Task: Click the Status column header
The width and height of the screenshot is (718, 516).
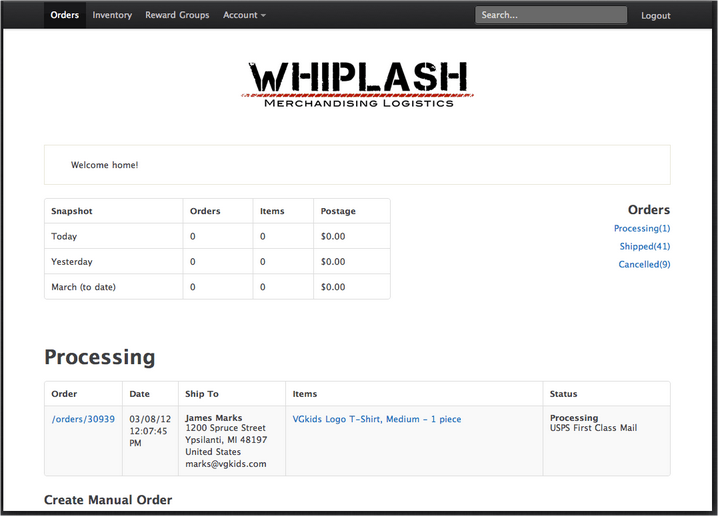Action: (x=563, y=394)
